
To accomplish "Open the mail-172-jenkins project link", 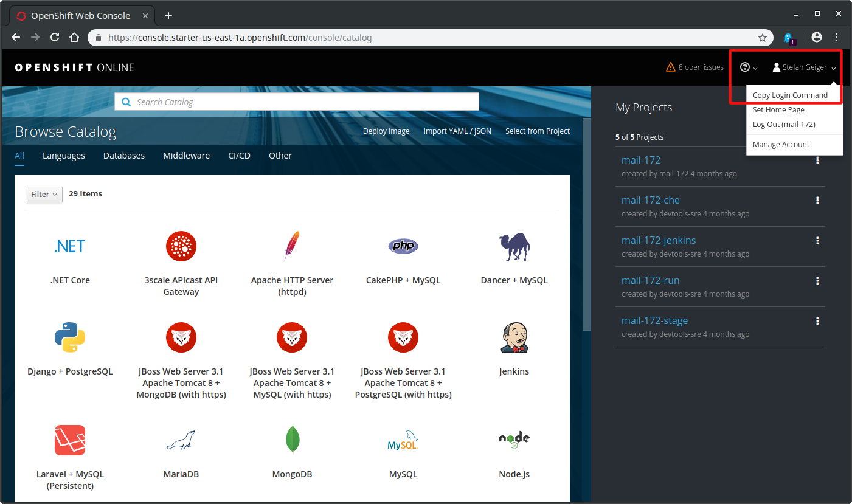I will (659, 240).
